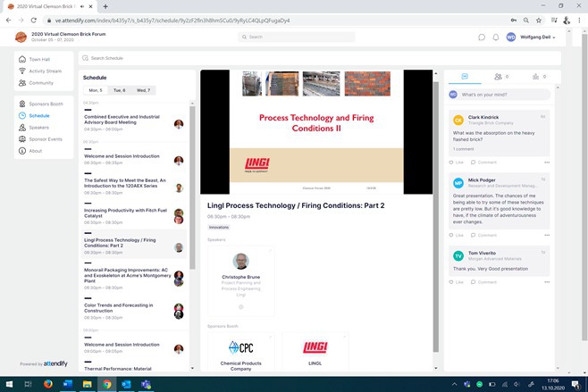
Task: Click Mick Podger's avatar
Action: pyautogui.click(x=458, y=183)
